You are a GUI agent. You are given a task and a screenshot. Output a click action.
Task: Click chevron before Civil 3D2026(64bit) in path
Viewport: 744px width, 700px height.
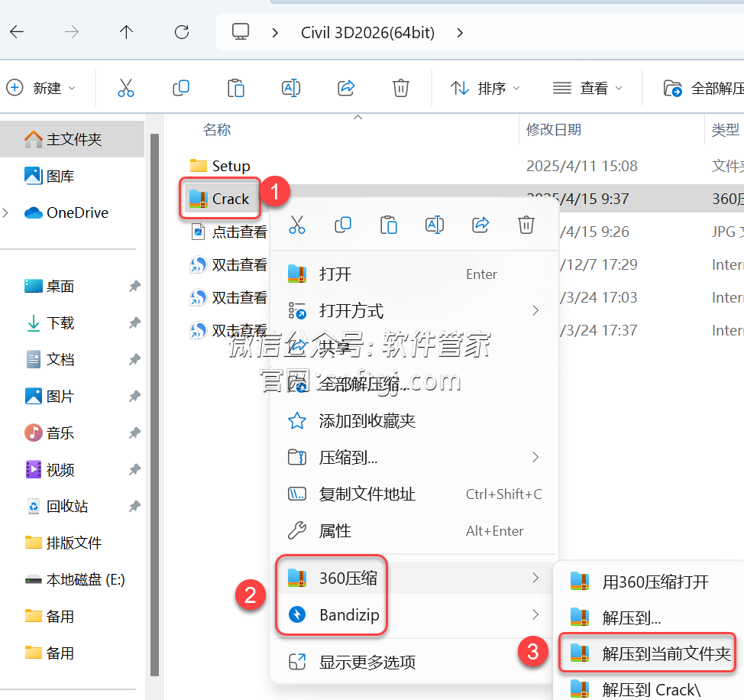coord(275,33)
